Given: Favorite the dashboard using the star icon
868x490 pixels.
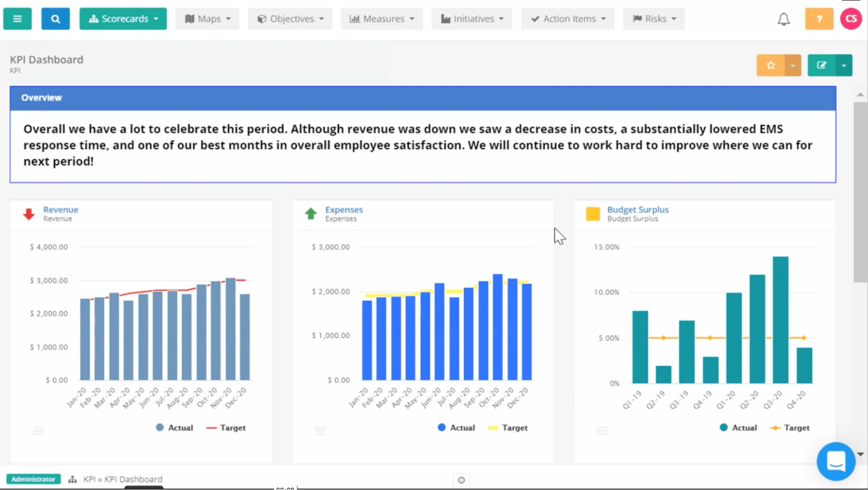Looking at the screenshot, I should click(771, 65).
